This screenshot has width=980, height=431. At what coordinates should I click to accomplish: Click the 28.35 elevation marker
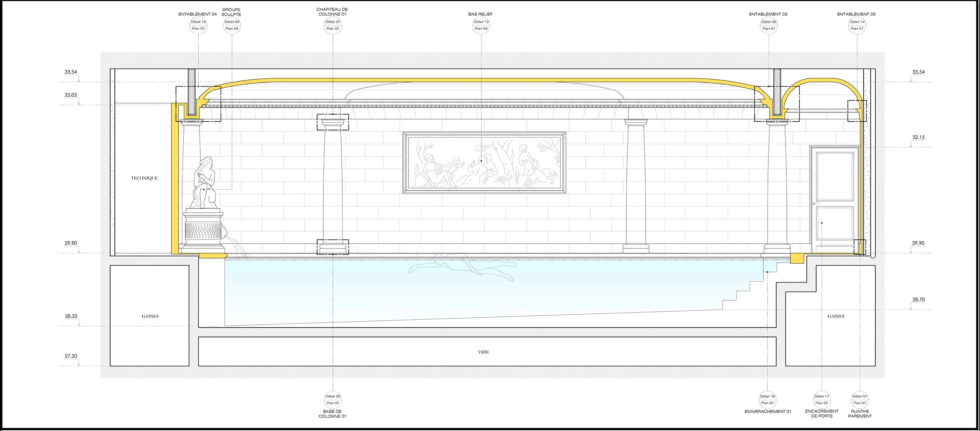[71, 316]
